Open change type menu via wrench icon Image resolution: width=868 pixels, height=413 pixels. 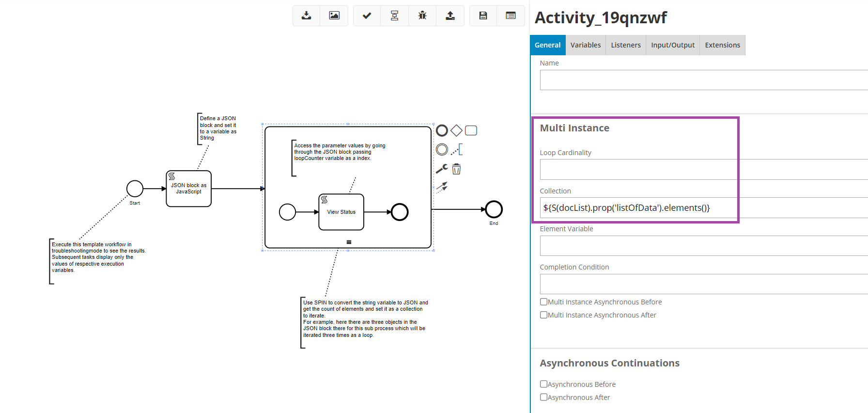(x=441, y=169)
